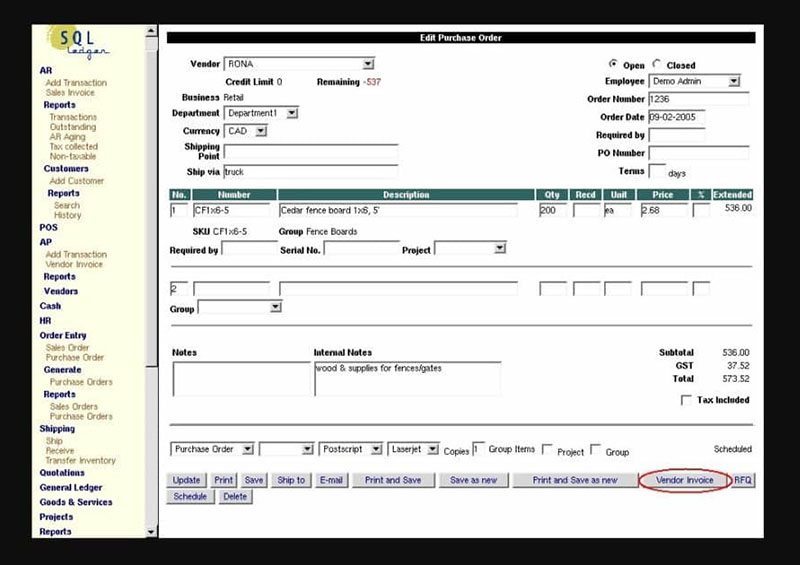Open the Sales Order link under Order Entry

(x=67, y=348)
